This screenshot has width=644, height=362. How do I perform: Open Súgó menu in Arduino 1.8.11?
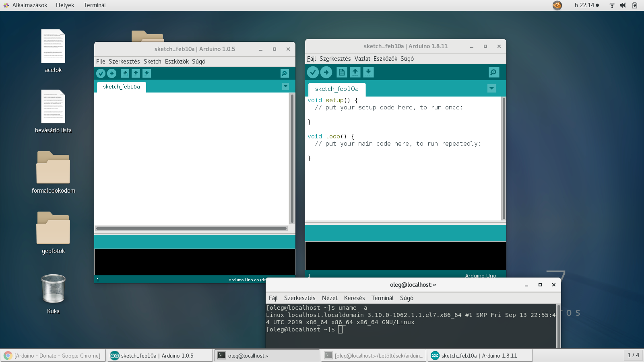pos(407,59)
